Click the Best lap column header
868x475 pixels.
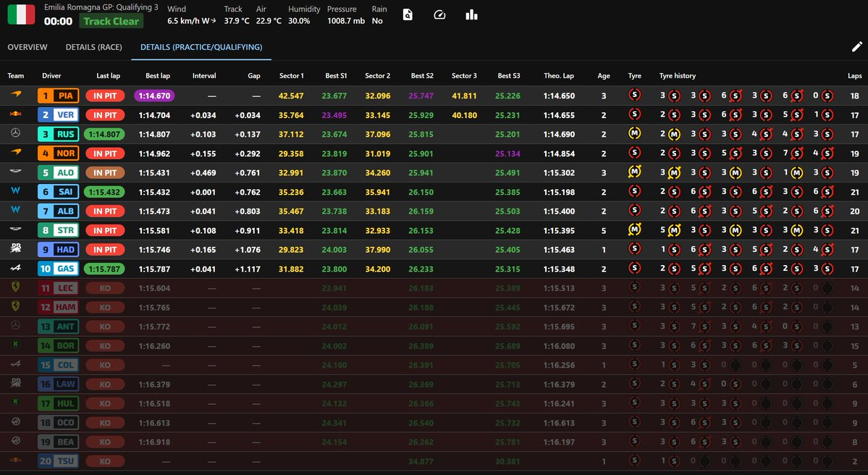coord(158,76)
